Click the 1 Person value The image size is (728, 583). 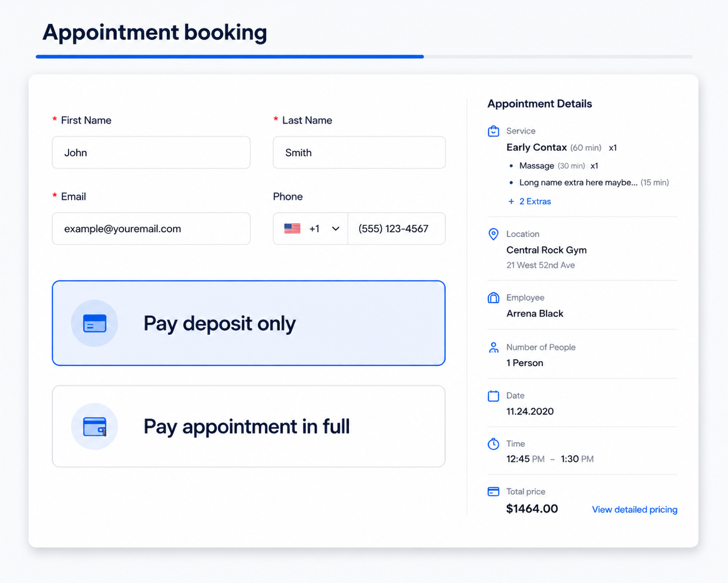pos(524,363)
